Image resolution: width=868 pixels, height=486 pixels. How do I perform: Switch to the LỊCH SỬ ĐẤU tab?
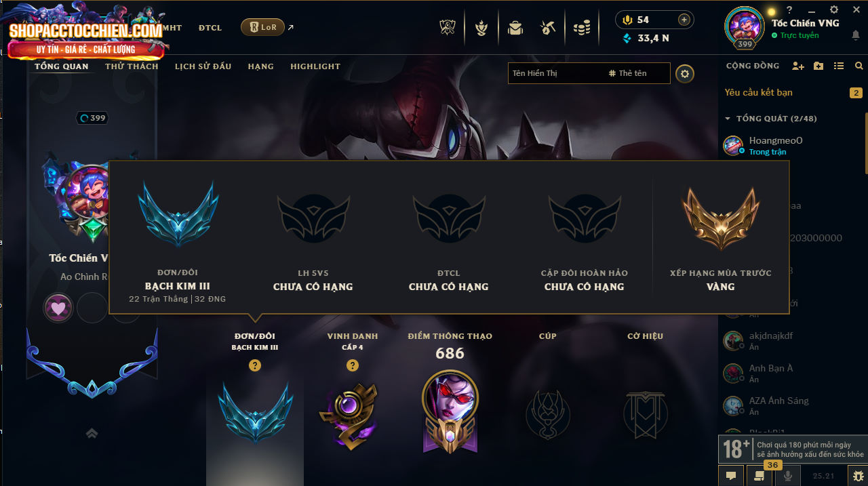203,66
